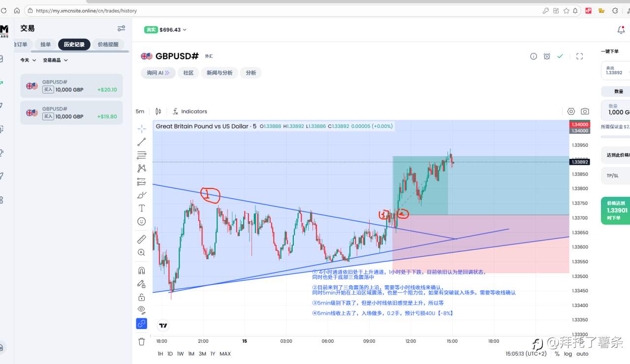The width and height of the screenshot is (630, 364).
Task: Expand the real account balance dropdown
Action: click(x=165, y=30)
